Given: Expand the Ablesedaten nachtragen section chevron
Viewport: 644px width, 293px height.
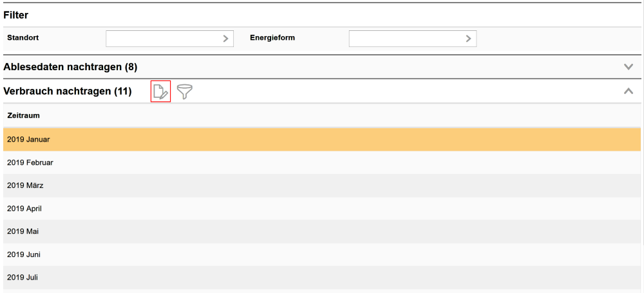Looking at the screenshot, I should (629, 66).
